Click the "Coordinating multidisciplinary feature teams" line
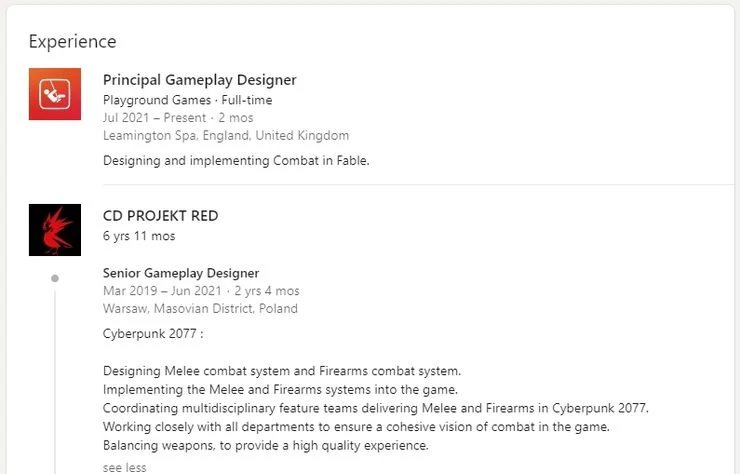740x474 pixels. (x=376, y=408)
